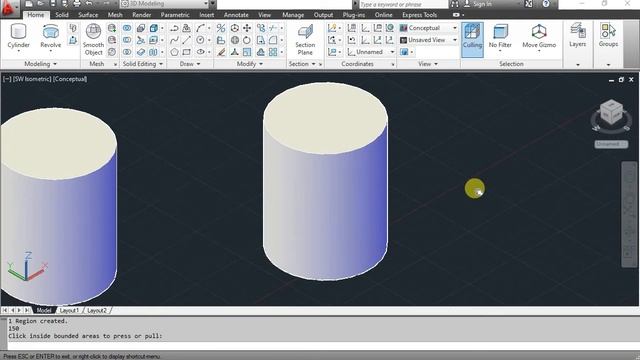Image resolution: width=640 pixels, height=360 pixels.
Task: Click the Plot printer icon in quick access
Action: (x=77, y=4)
